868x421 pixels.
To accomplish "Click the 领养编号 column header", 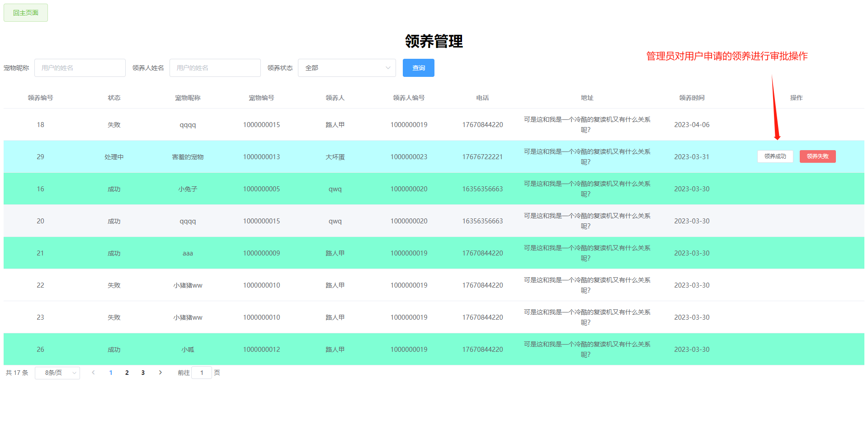I will coord(40,98).
